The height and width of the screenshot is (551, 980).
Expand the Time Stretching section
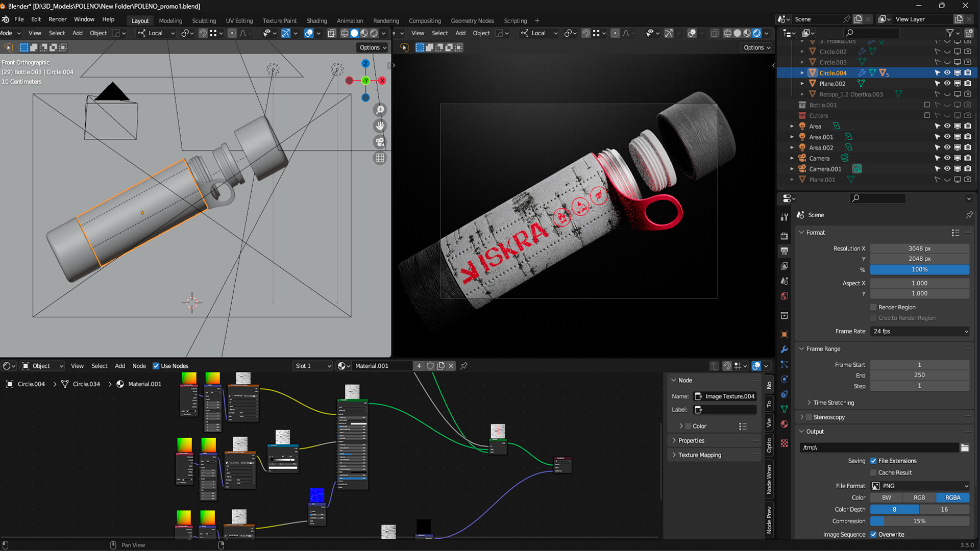click(834, 403)
